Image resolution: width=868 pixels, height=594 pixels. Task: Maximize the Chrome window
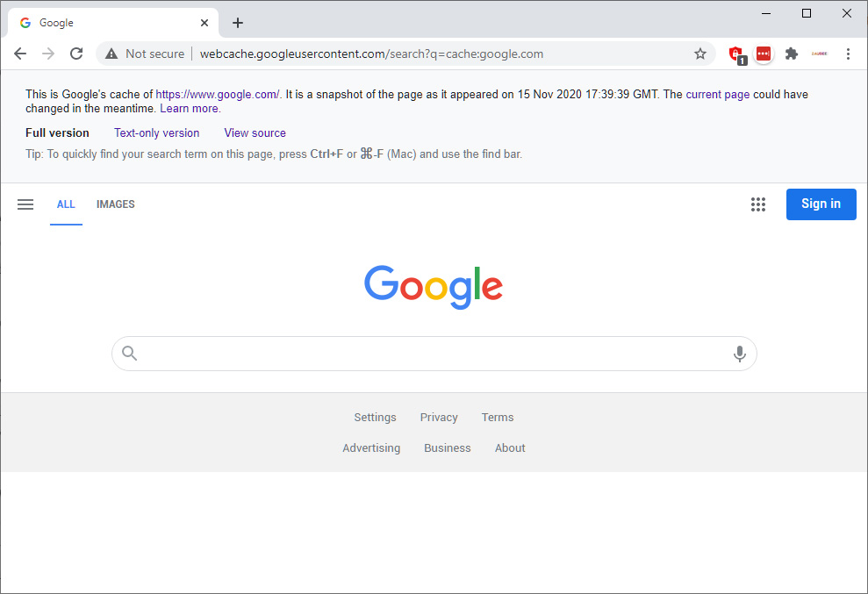click(807, 13)
